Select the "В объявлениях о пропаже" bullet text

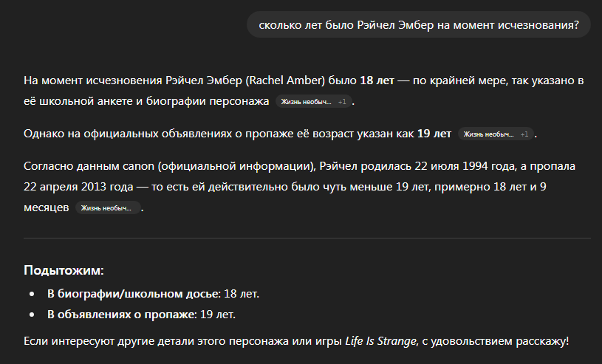click(122, 315)
